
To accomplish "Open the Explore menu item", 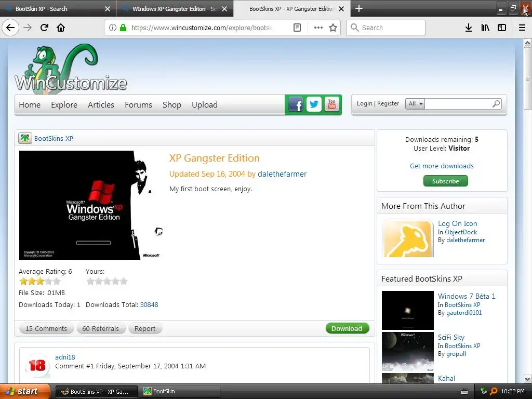I will tap(64, 105).
